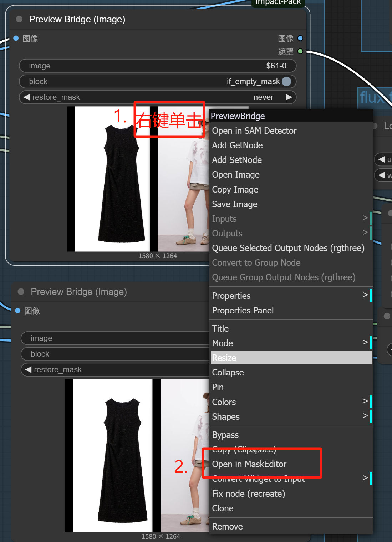This screenshot has width=392, height=542.
Task: Select Save Image from context menu
Action: click(235, 204)
